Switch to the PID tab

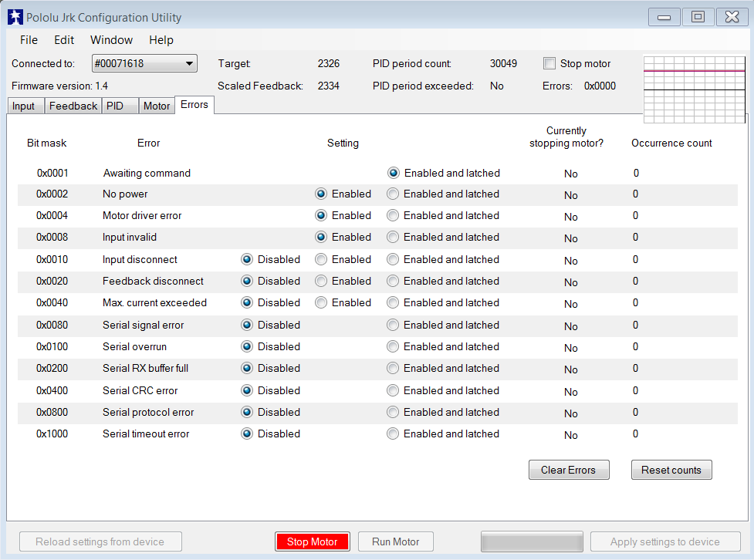point(115,106)
